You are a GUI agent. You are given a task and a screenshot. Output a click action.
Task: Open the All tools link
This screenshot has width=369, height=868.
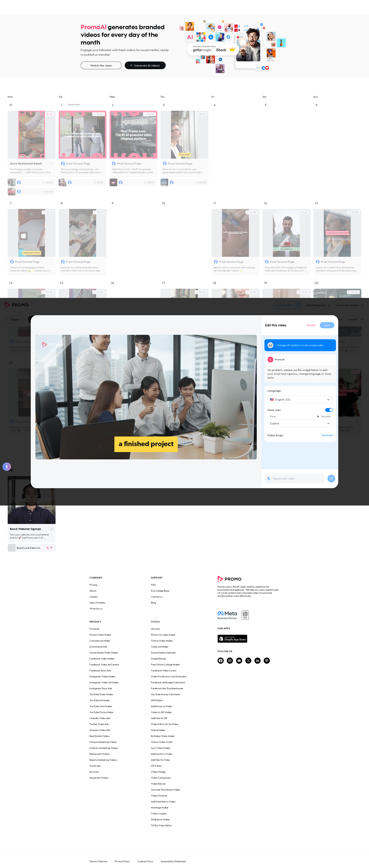pyautogui.click(x=155, y=629)
